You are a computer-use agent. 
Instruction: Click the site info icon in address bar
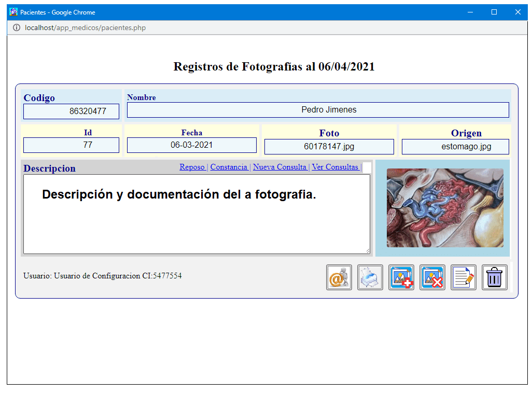16,27
